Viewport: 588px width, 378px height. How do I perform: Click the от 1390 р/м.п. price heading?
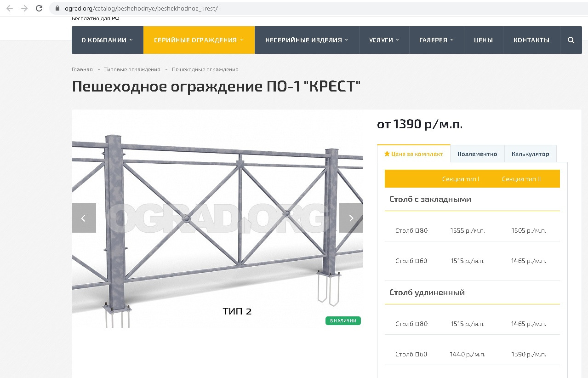click(x=420, y=124)
